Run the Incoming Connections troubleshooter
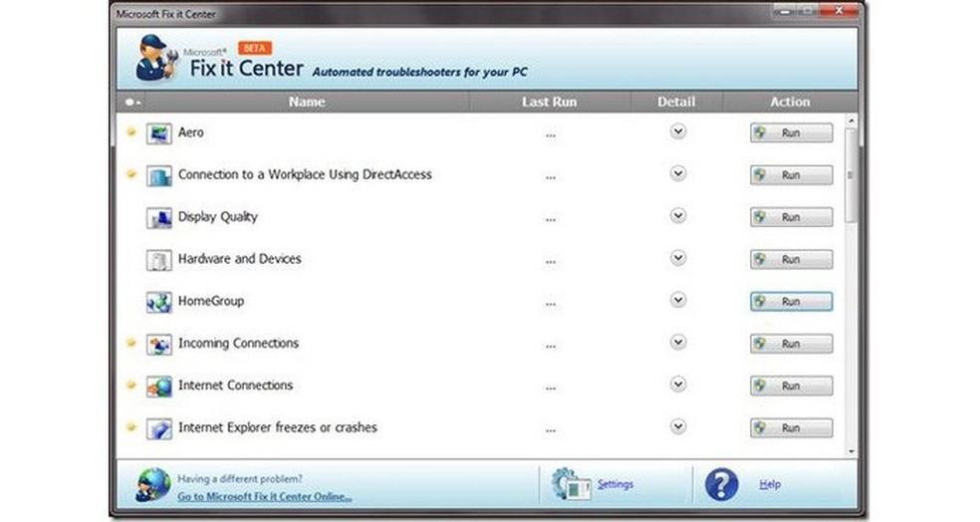The width and height of the screenshot is (980, 522). click(791, 344)
